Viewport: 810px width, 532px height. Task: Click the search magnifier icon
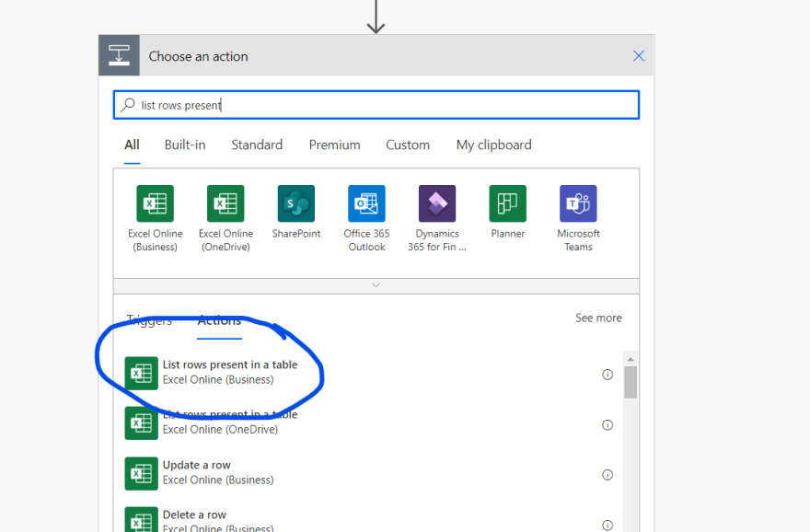(128, 105)
